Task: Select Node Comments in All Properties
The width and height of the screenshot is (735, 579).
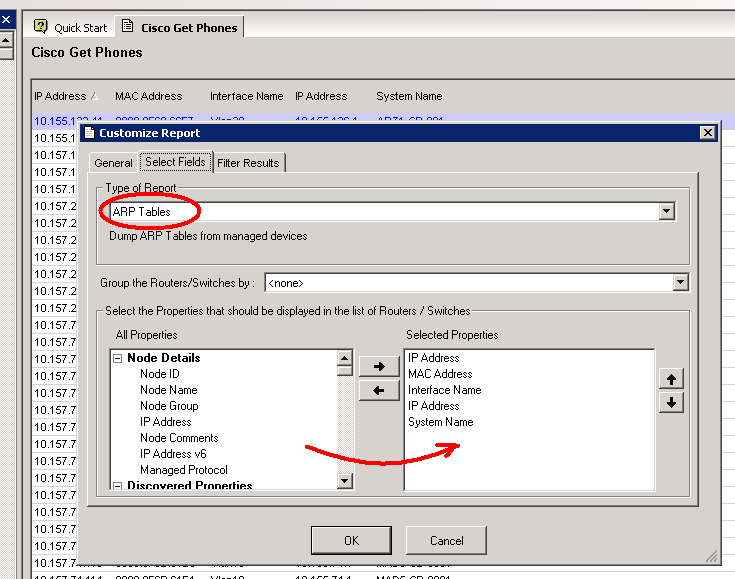Action: 179,437
